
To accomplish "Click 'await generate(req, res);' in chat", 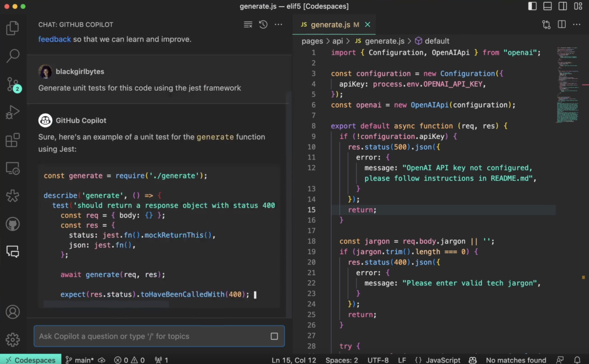I will [x=113, y=275].
